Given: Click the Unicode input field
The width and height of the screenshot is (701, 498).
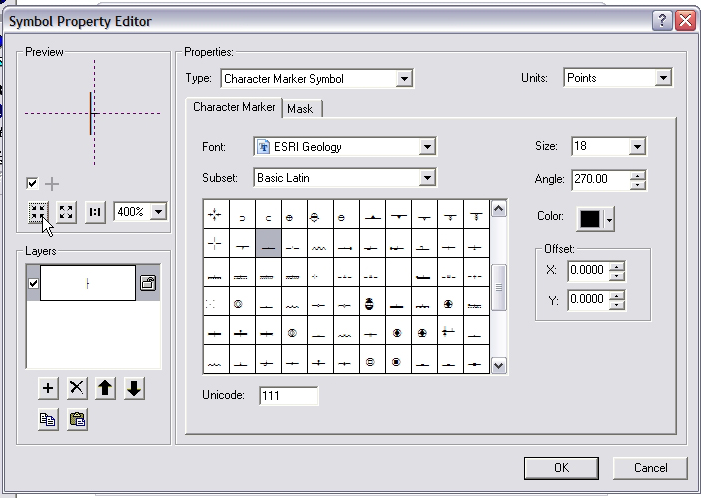Looking at the screenshot, I should [288, 396].
